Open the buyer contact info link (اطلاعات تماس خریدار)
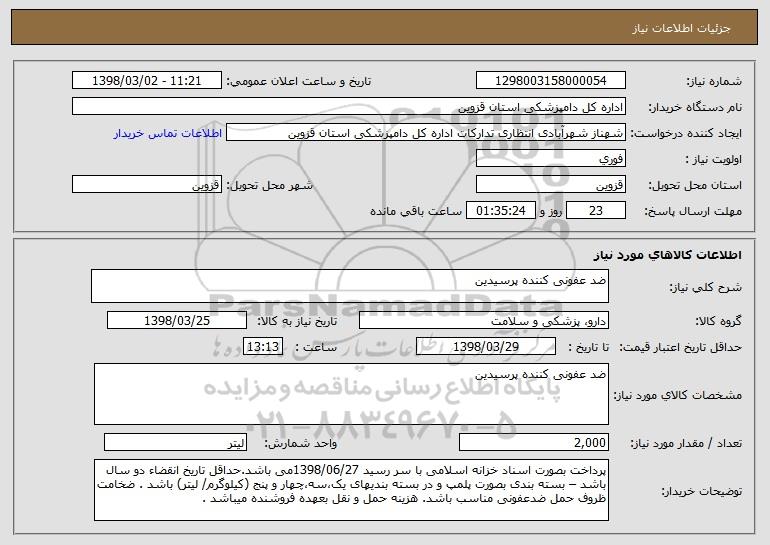Image resolution: width=770 pixels, height=545 pixels. tap(168, 133)
